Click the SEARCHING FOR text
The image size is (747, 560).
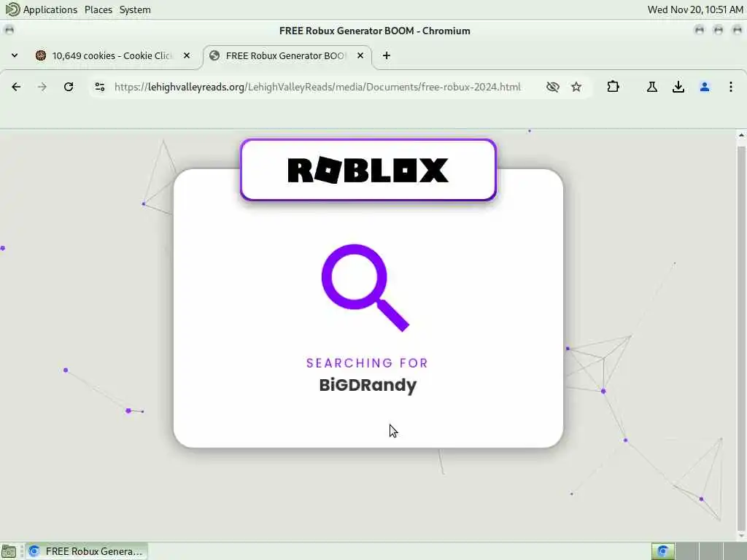coord(367,363)
